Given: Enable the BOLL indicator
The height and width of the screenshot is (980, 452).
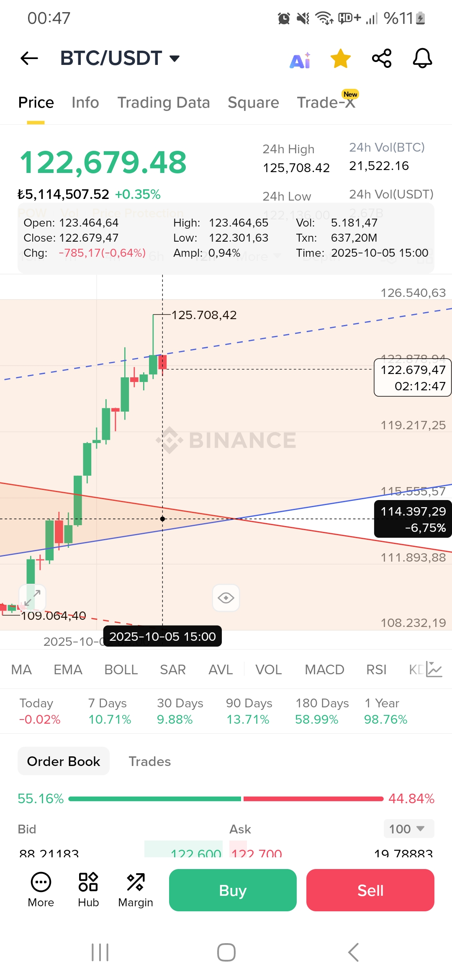Looking at the screenshot, I should (x=121, y=670).
